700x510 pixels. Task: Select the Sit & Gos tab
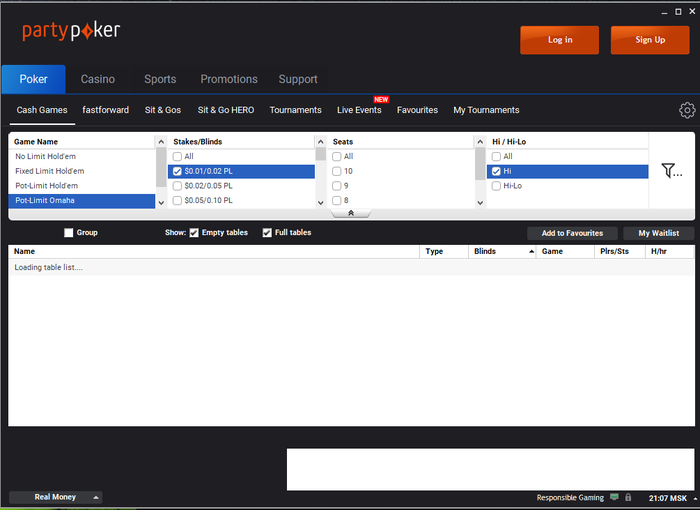[x=163, y=110]
